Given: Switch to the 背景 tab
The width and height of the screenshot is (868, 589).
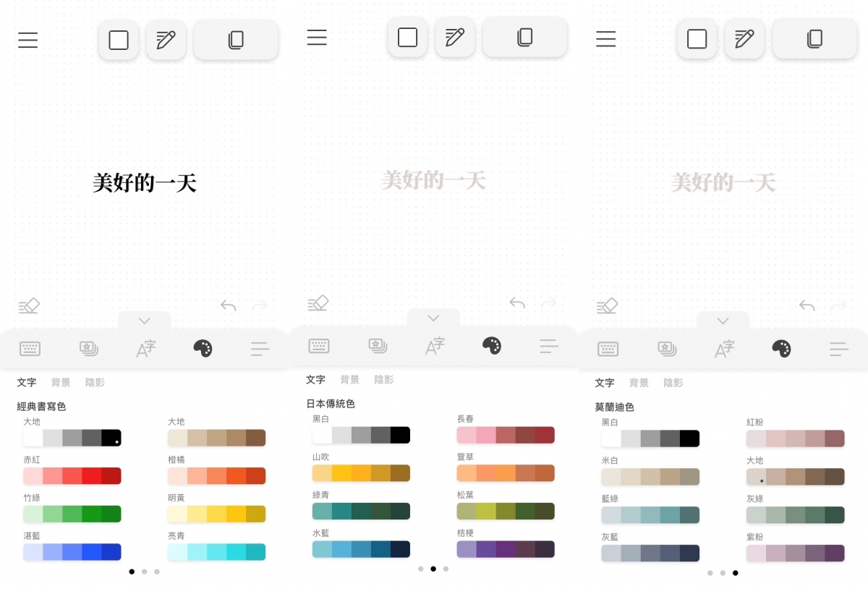Looking at the screenshot, I should [61, 382].
